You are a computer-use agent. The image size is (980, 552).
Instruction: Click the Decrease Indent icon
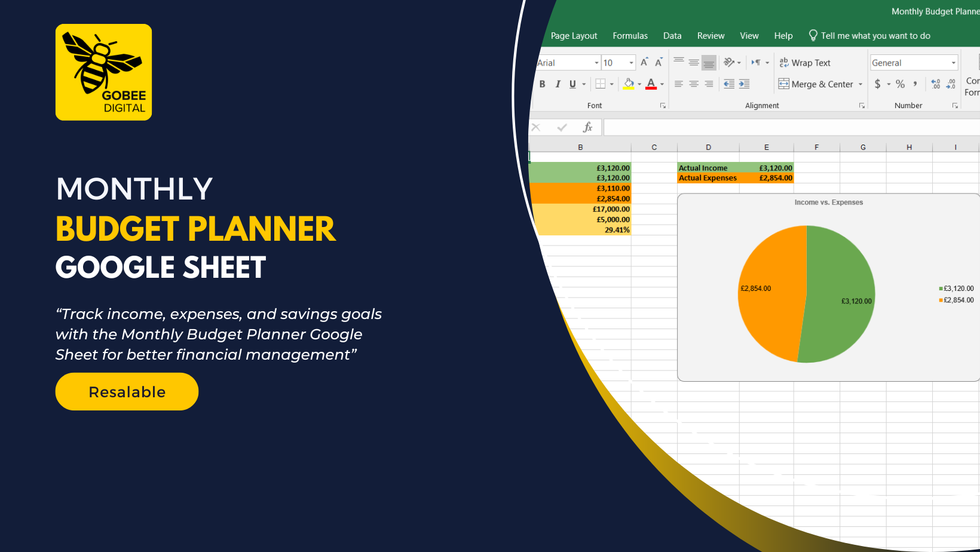coord(729,84)
